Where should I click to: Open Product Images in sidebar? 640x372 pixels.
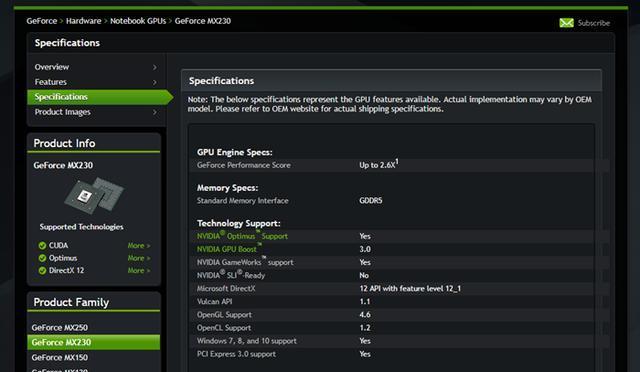click(x=62, y=112)
